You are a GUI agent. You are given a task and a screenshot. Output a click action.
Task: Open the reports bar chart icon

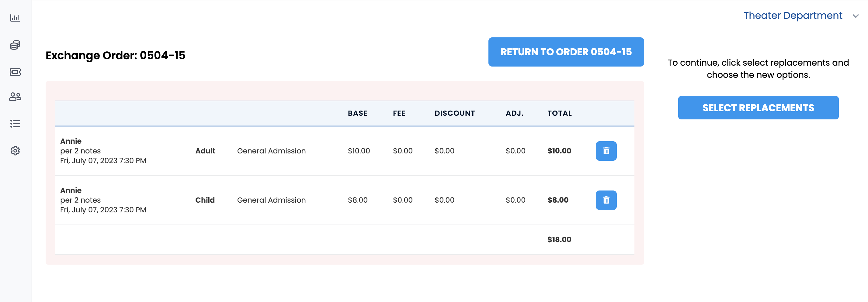coord(15,18)
